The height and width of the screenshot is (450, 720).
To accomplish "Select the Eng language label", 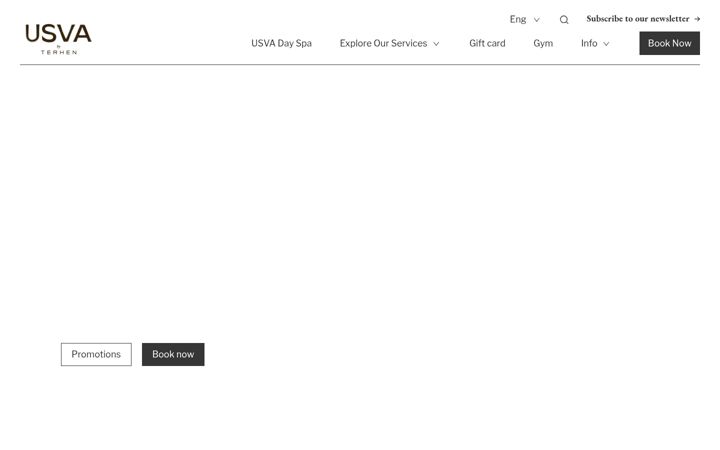I will 518,19.
